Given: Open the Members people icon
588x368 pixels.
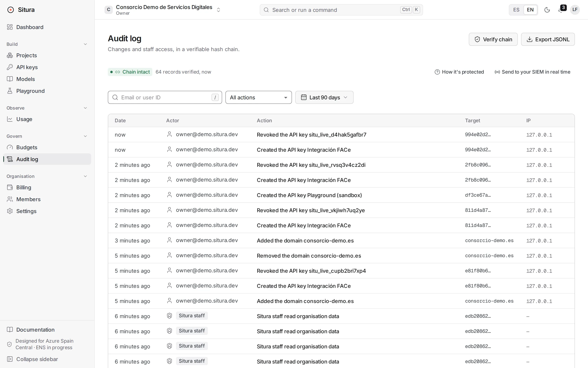Looking at the screenshot, I should 10,199.
